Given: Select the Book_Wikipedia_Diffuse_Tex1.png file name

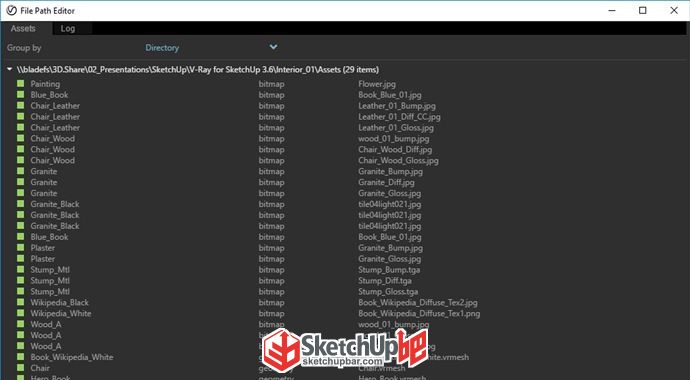Looking at the screenshot, I should [x=419, y=313].
